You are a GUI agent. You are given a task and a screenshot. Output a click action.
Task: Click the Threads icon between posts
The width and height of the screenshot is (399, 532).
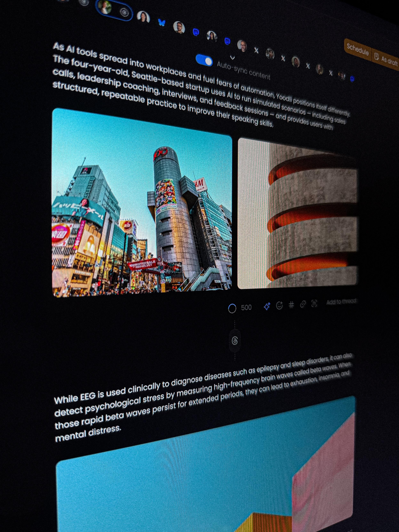235,340
